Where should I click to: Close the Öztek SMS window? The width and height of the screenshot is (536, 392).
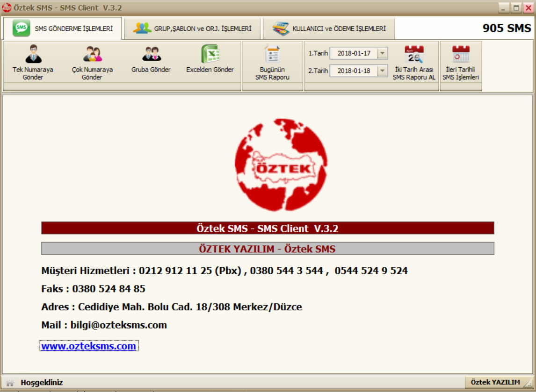529,7
